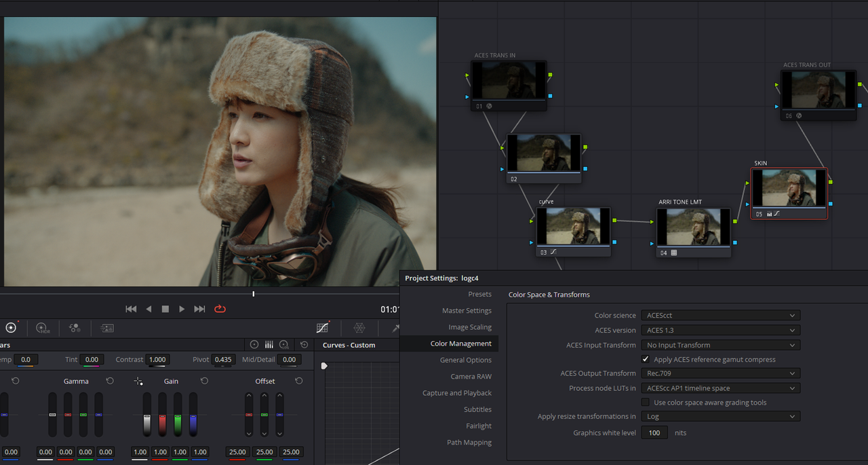Open the Camera RAW settings page
Viewport: 868px width, 465px height.
coord(471,376)
